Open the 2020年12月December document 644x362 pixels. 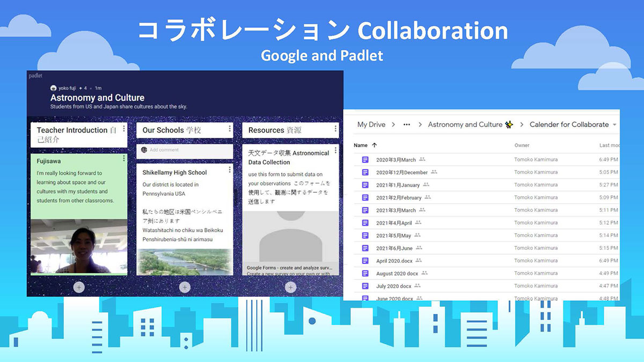pos(402,172)
